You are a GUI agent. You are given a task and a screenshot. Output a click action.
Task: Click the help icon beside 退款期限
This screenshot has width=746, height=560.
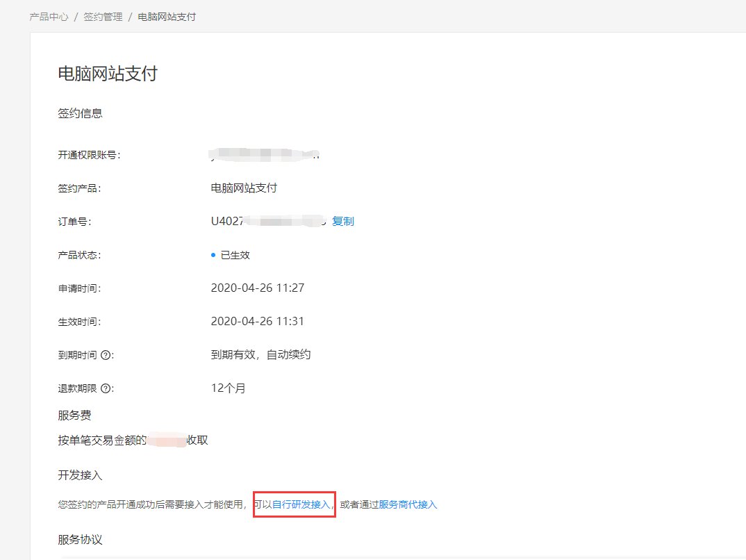pos(106,388)
